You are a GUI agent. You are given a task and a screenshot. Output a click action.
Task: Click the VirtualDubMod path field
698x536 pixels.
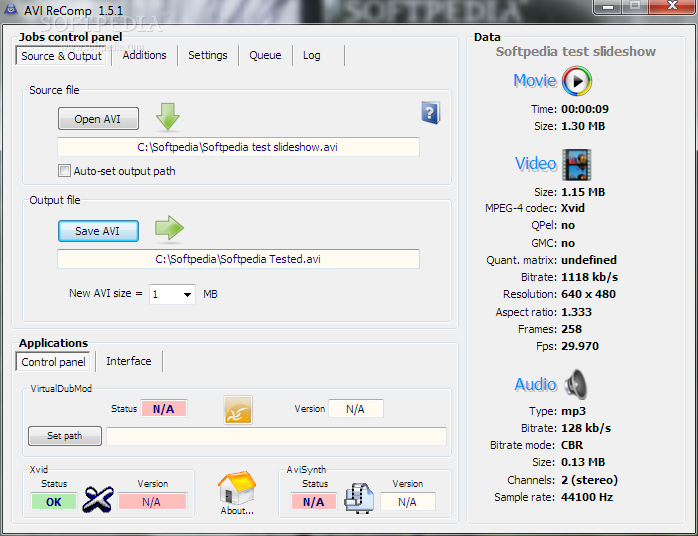(276, 436)
